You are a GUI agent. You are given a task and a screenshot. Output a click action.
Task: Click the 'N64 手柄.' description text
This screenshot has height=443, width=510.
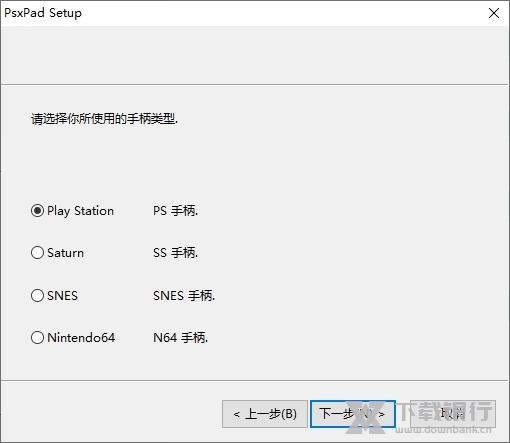click(x=180, y=338)
